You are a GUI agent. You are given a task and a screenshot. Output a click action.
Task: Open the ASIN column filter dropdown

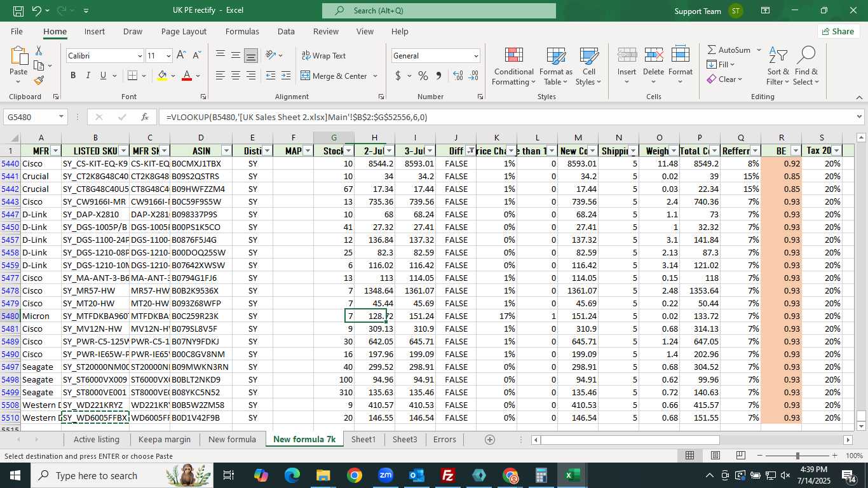pos(226,151)
